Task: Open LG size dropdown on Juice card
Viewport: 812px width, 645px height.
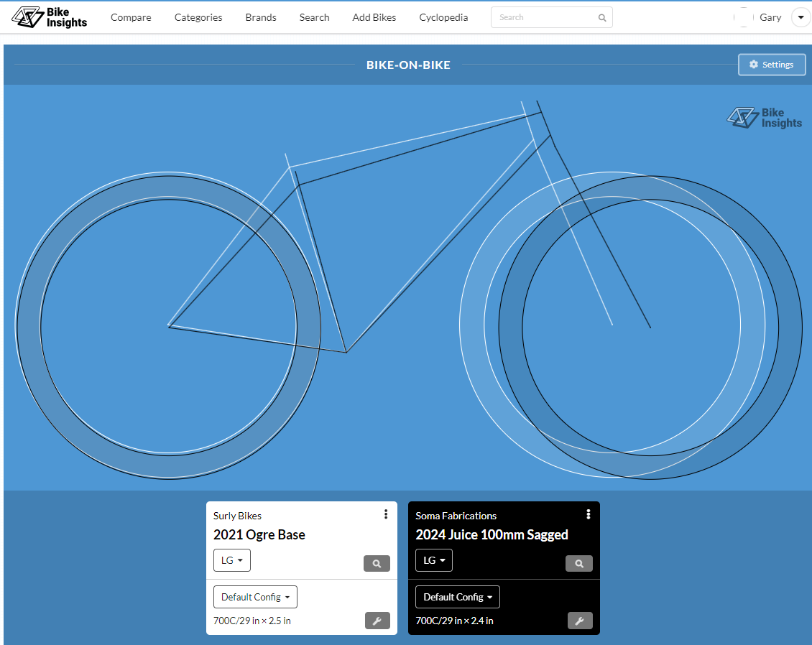Action: point(434,560)
